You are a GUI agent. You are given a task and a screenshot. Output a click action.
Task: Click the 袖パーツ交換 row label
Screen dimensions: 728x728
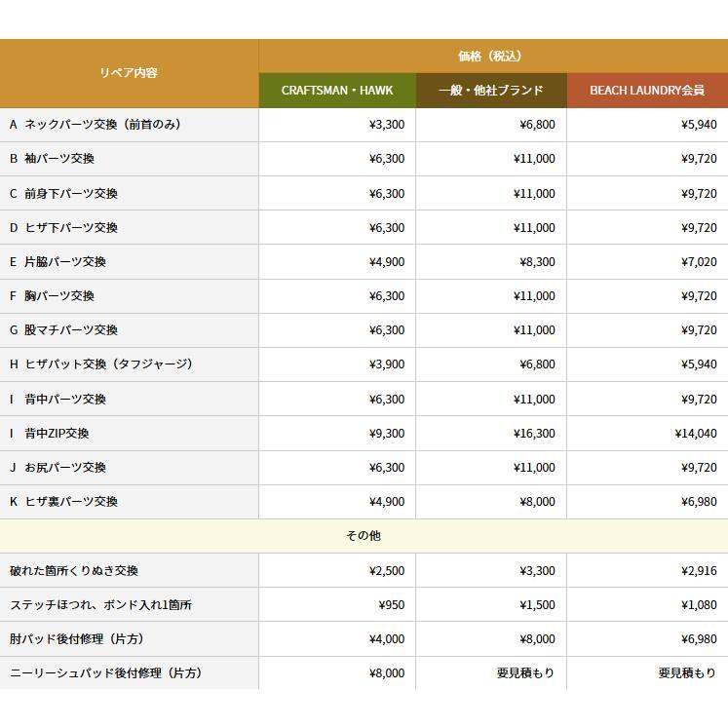59,159
